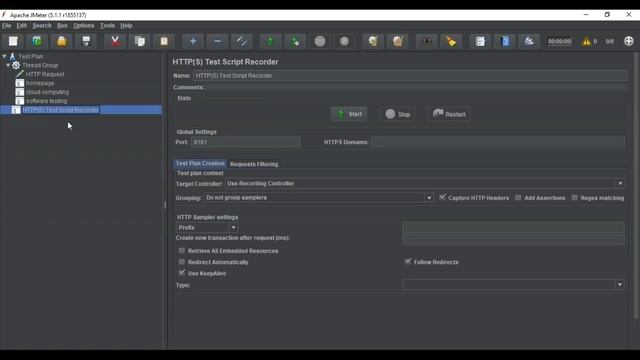Open the Run menu
Image resolution: width=640 pixels, height=360 pixels.
[x=62, y=26]
